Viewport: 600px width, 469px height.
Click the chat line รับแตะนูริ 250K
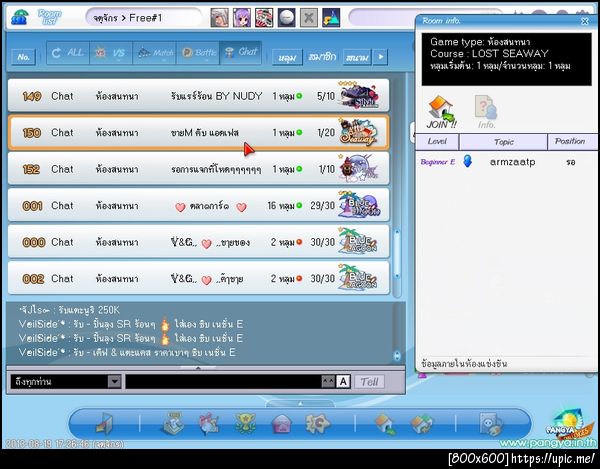click(69, 309)
